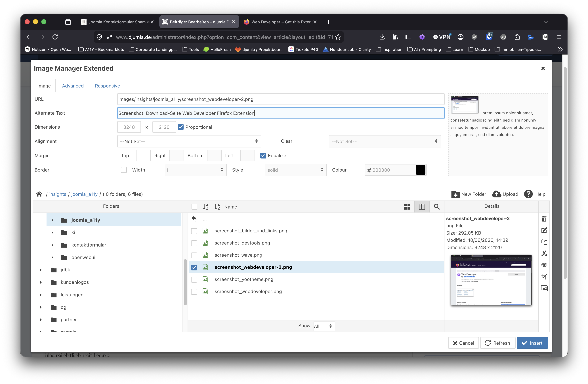Close the Image Manager Extended dialog
This screenshot has width=588, height=384.
click(x=543, y=68)
